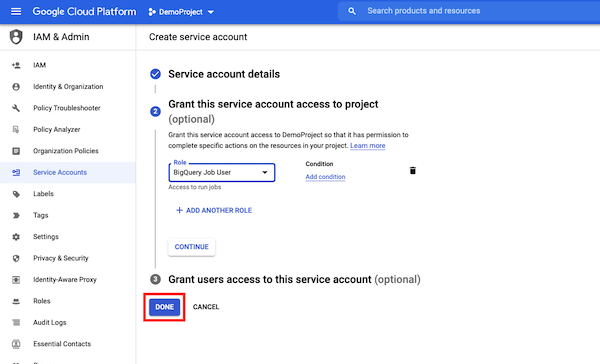Screen dimensions: 600x364
Task: Open Policy Troubleshooter in the sidebar
Action: (68, 108)
